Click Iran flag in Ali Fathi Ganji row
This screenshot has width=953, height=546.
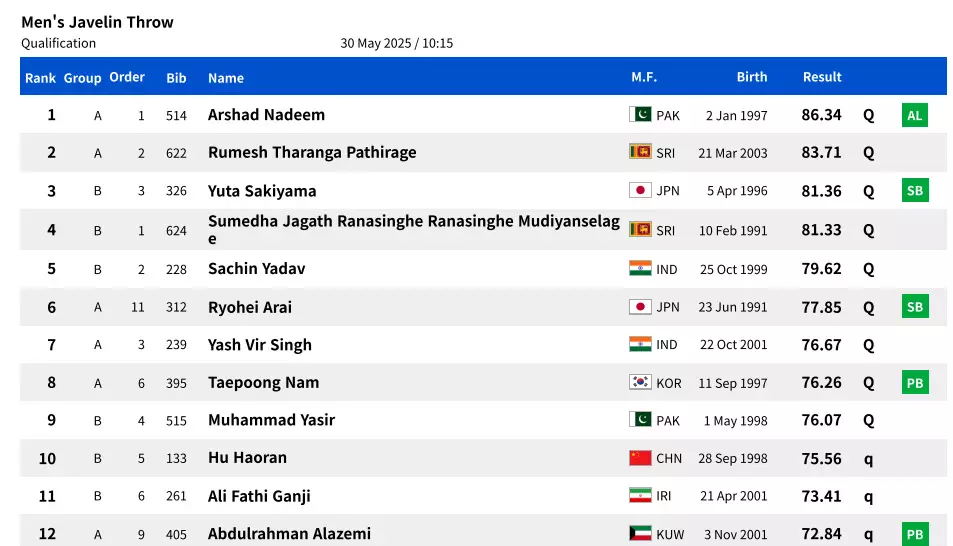(640, 496)
